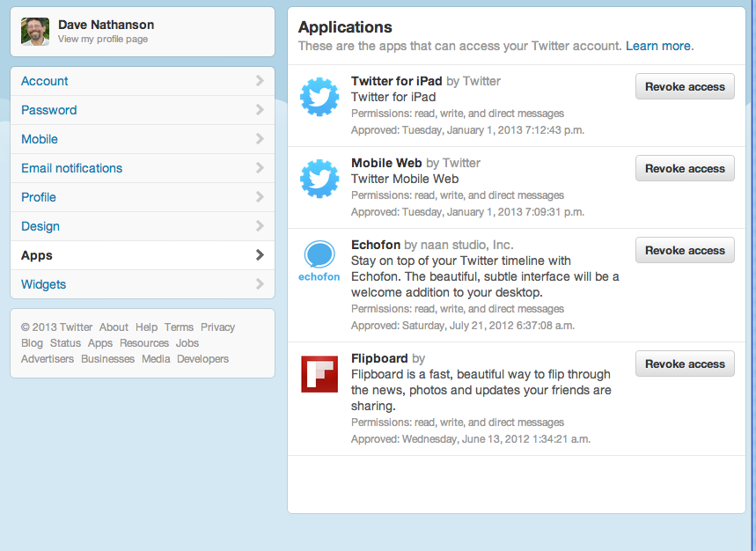The width and height of the screenshot is (756, 551).
Task: Click View my profile page link
Action: (103, 39)
